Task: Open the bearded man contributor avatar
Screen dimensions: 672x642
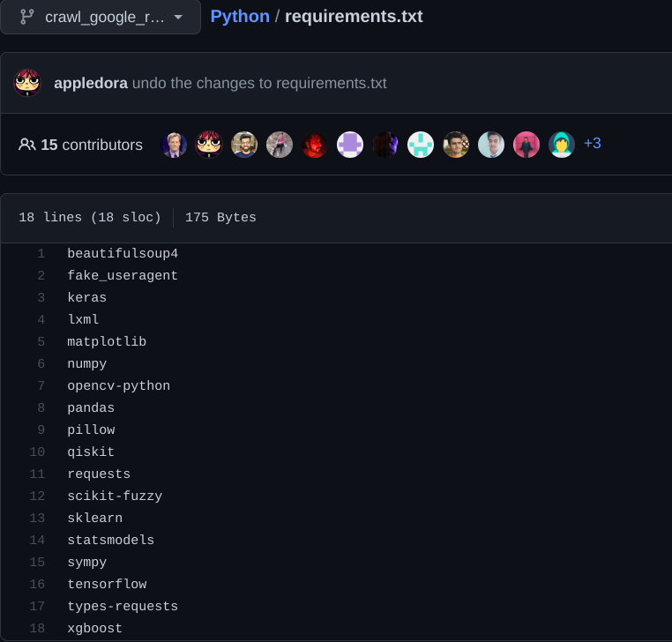Action: [244, 145]
